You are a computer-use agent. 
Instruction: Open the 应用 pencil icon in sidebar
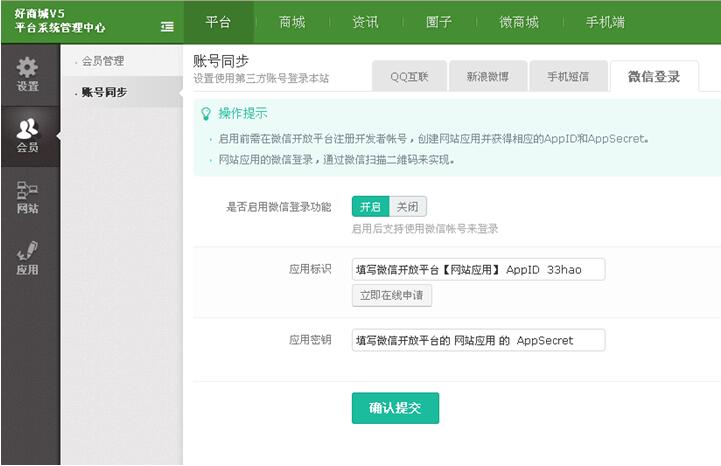(27, 250)
